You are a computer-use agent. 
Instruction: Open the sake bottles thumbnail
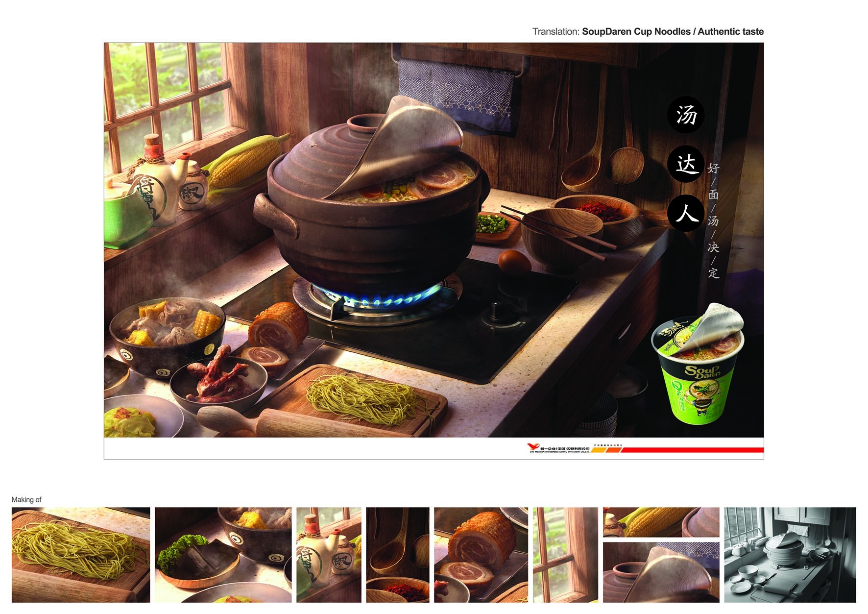tap(329, 555)
